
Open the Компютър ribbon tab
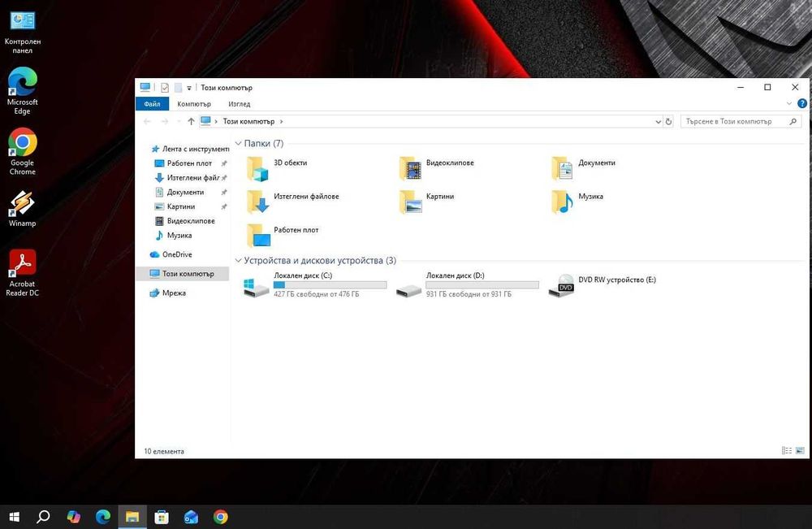coord(194,104)
